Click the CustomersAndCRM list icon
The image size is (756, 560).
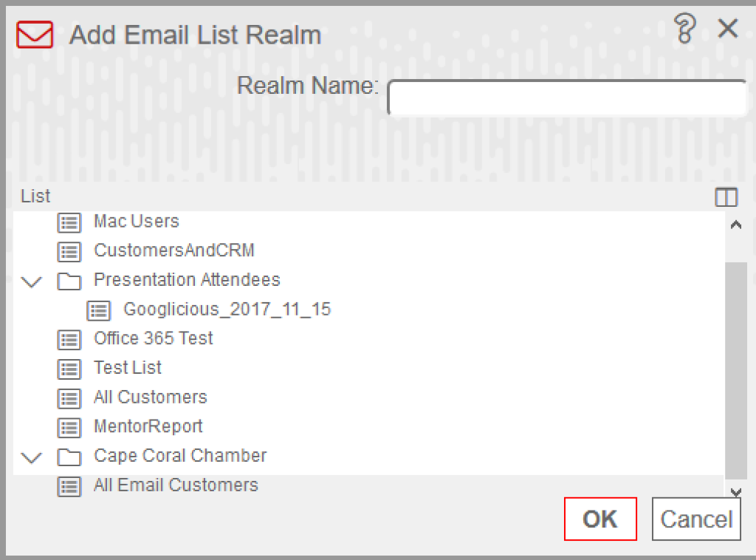[69, 251]
